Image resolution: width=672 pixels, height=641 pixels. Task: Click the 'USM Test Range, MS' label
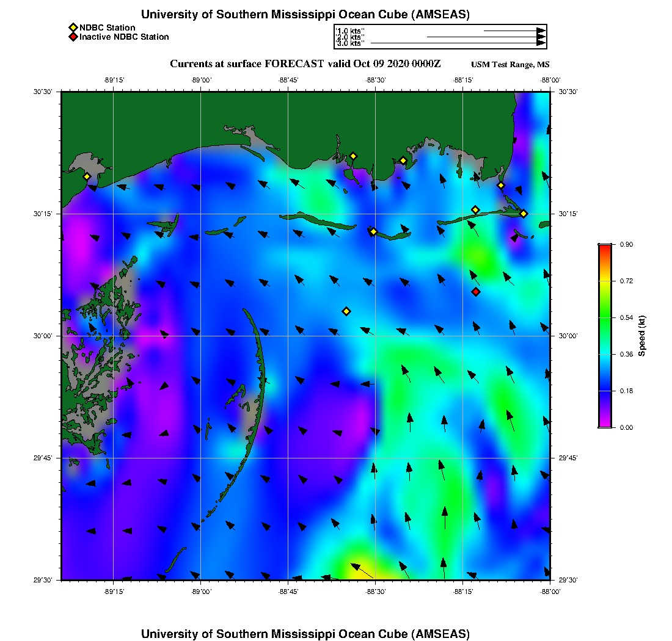point(510,65)
